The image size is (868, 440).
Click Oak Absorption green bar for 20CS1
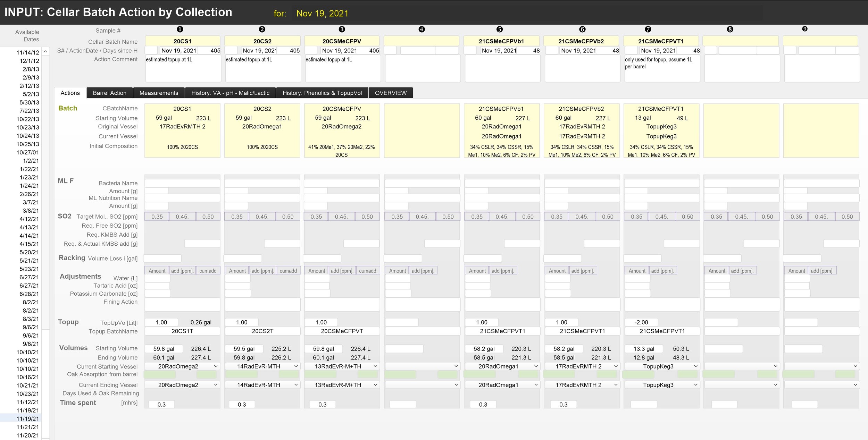(x=160, y=374)
